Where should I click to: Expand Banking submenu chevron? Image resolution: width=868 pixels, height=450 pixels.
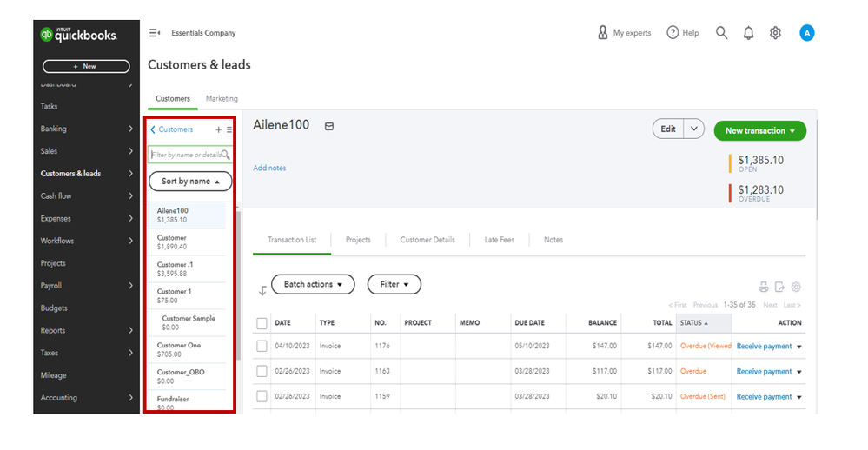point(130,129)
